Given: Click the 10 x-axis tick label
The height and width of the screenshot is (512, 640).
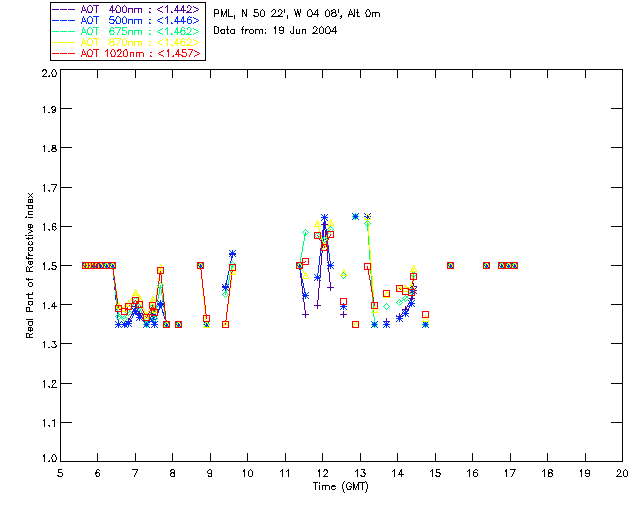Looking at the screenshot, I should [x=247, y=473].
